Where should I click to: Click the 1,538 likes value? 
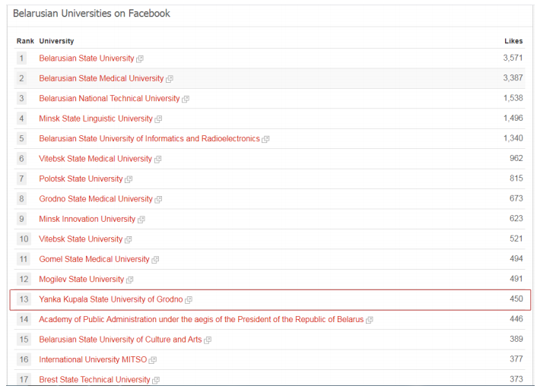tap(513, 98)
